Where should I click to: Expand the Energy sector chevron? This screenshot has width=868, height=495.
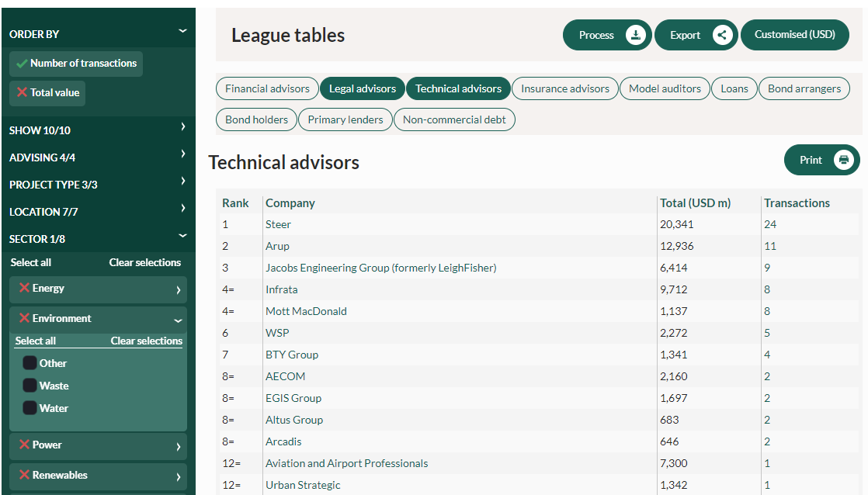click(x=179, y=290)
